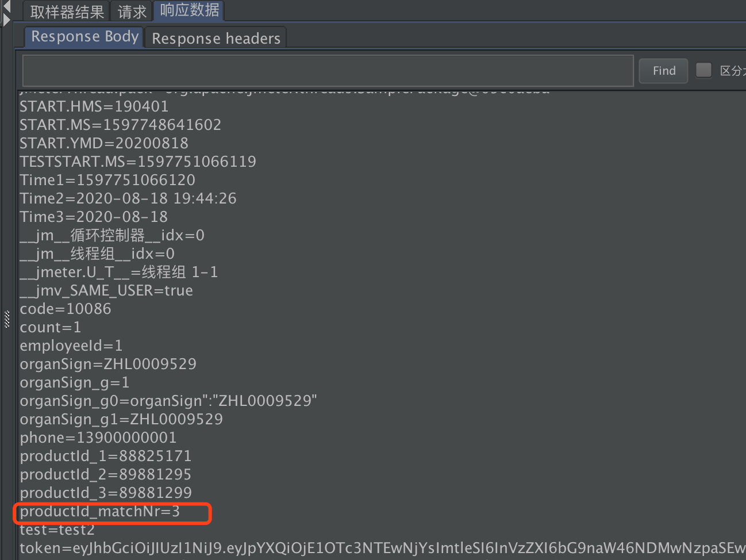Select the productId_2=89881295 line
The height and width of the screenshot is (560, 746).
[106, 474]
